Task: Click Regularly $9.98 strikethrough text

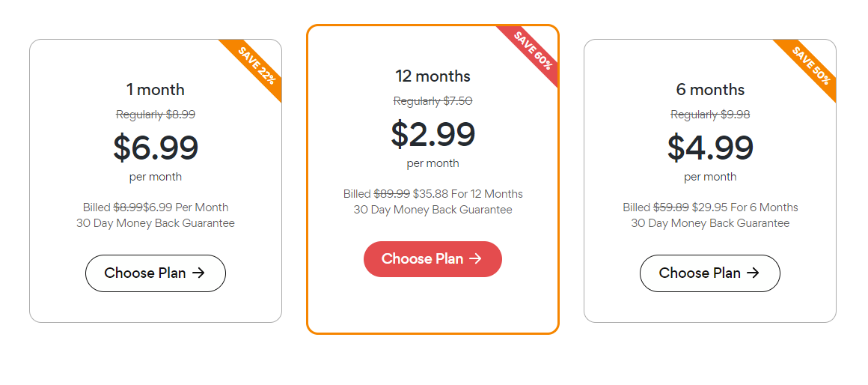Action: [x=710, y=115]
